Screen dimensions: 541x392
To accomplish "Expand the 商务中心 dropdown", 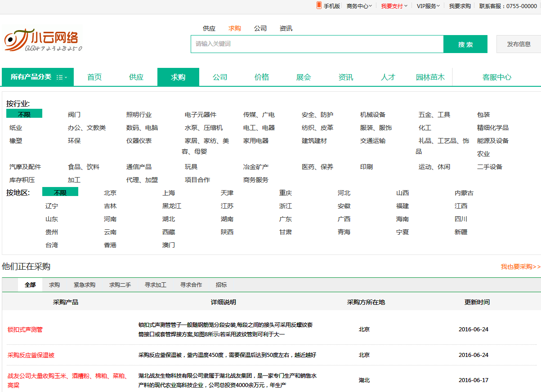I will (x=359, y=6).
